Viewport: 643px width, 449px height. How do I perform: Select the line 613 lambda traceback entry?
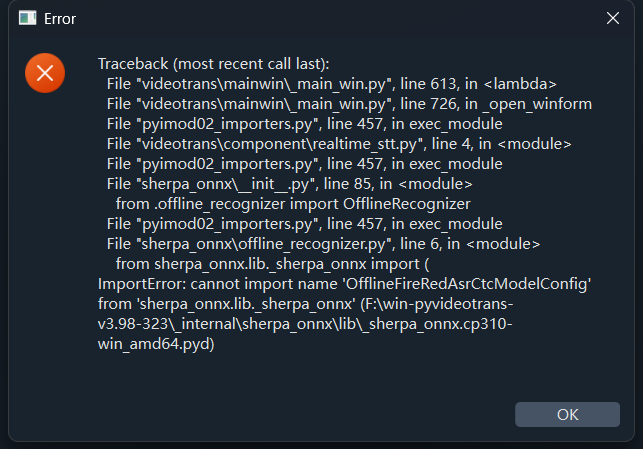(332, 84)
